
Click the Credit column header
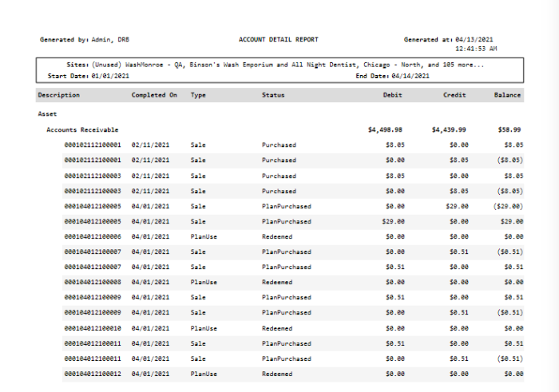pos(454,95)
